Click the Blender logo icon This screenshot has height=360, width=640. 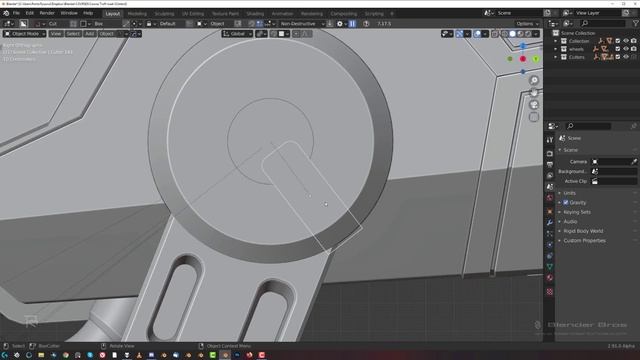[6, 13]
